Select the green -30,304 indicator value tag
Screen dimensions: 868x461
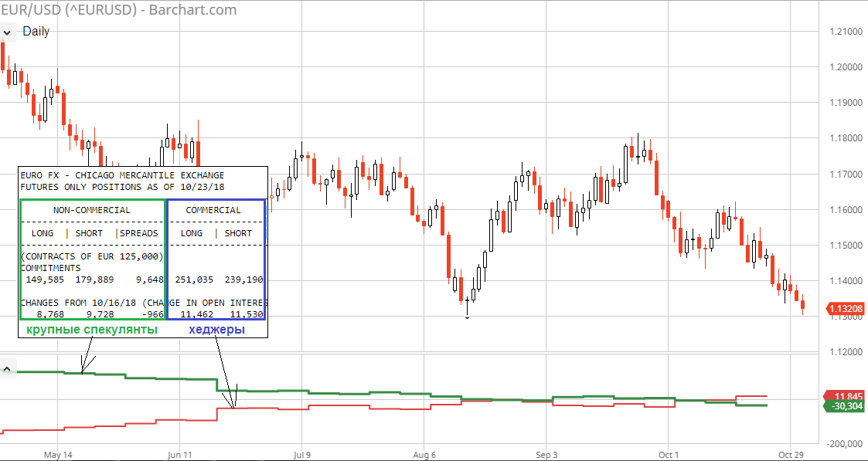pos(846,406)
